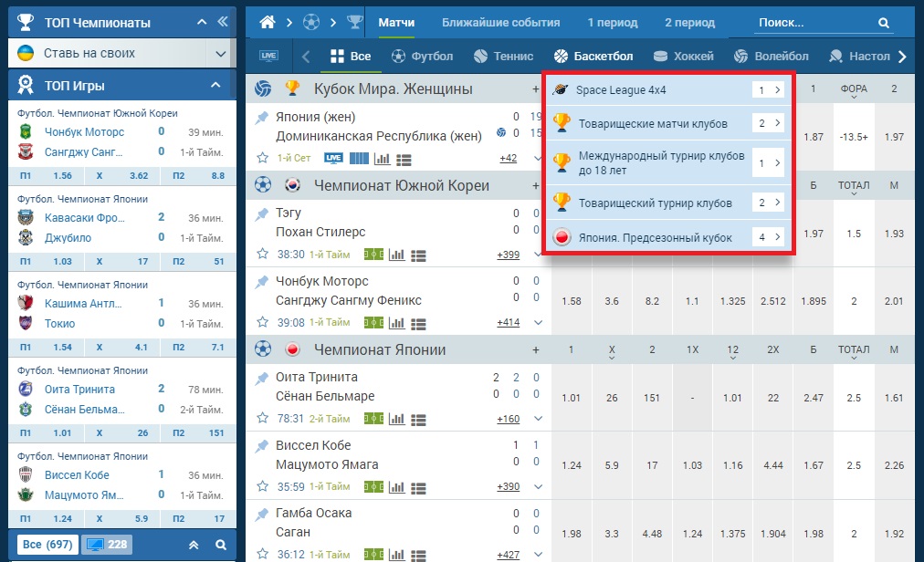Open search icon in bottom sidebar bar
Screen dimensions: 924x562
tap(221, 545)
